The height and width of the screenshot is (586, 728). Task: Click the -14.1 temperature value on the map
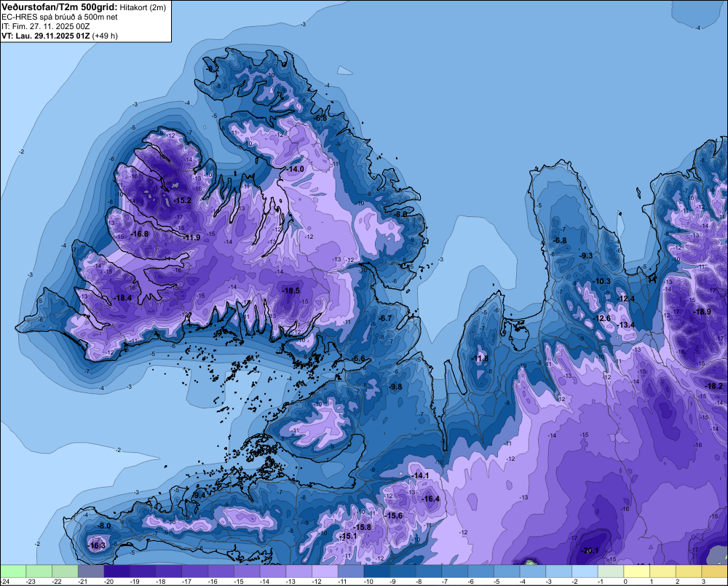point(420,476)
